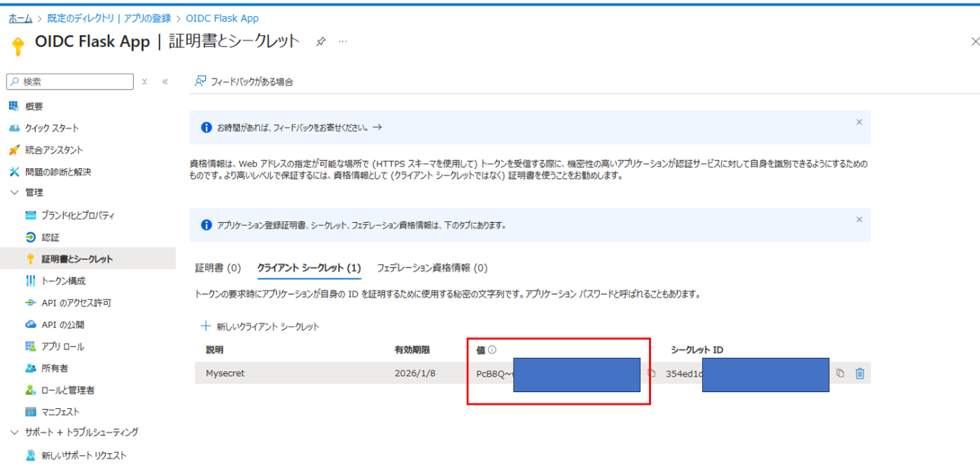
Task: Click the 新しいサポート リクエスト person icon
Action: coord(30,455)
